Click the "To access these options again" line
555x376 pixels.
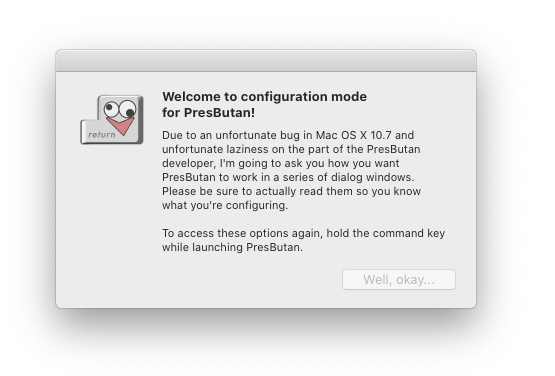click(303, 233)
